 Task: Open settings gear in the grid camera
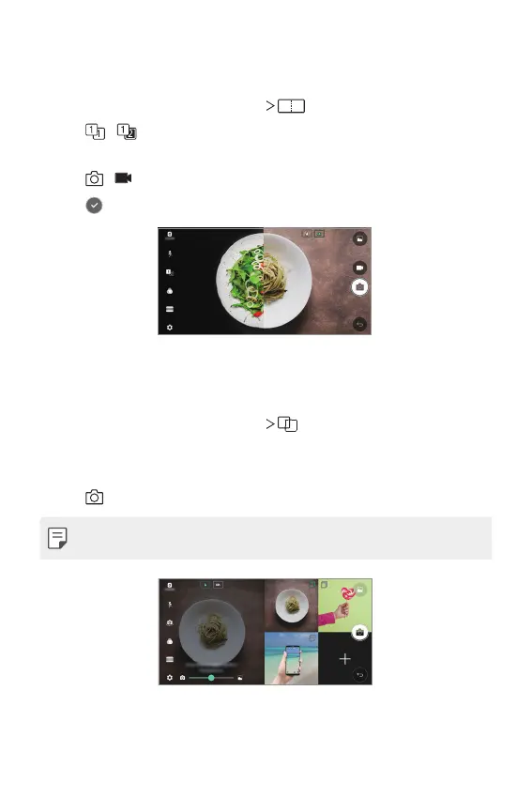pos(170,678)
